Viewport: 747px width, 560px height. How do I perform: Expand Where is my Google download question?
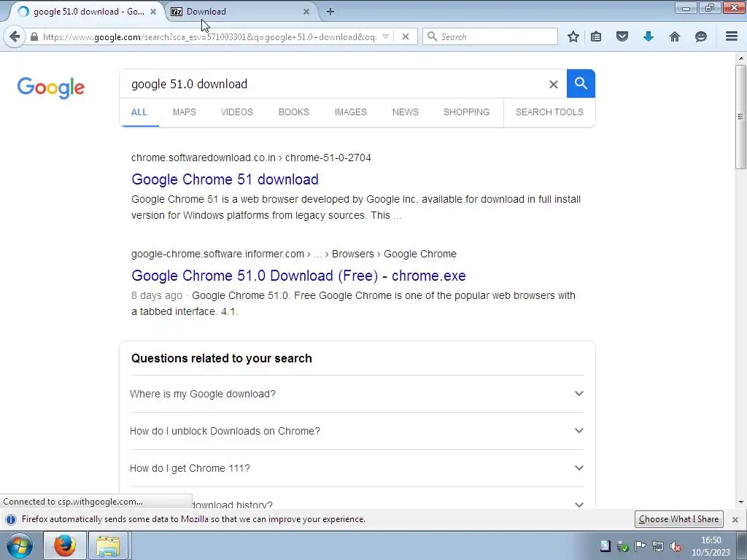pyautogui.click(x=357, y=394)
